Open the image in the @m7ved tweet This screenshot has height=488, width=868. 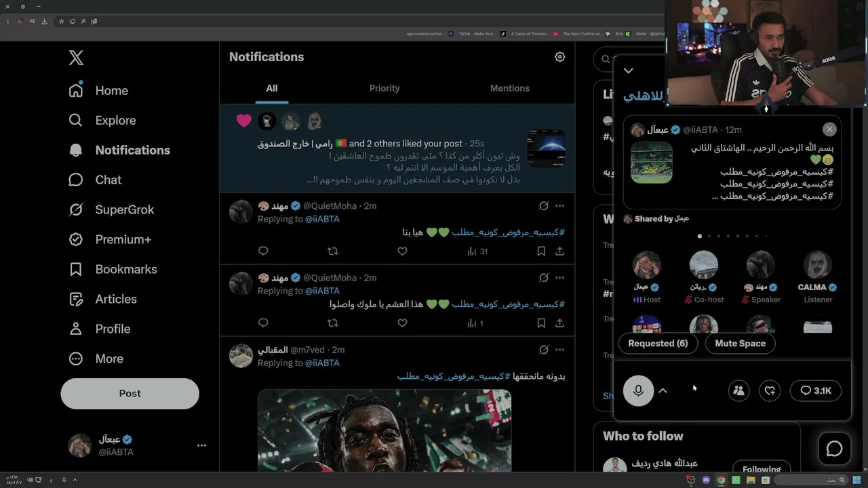pos(384,430)
